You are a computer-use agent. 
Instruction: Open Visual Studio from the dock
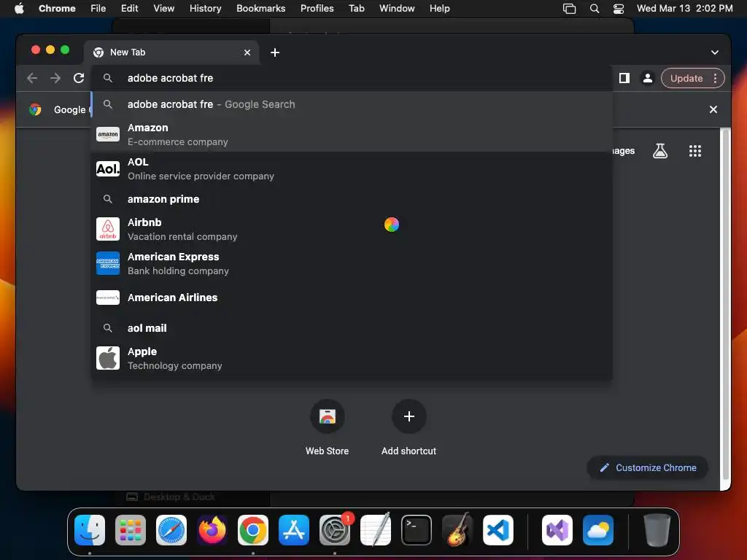(557, 530)
